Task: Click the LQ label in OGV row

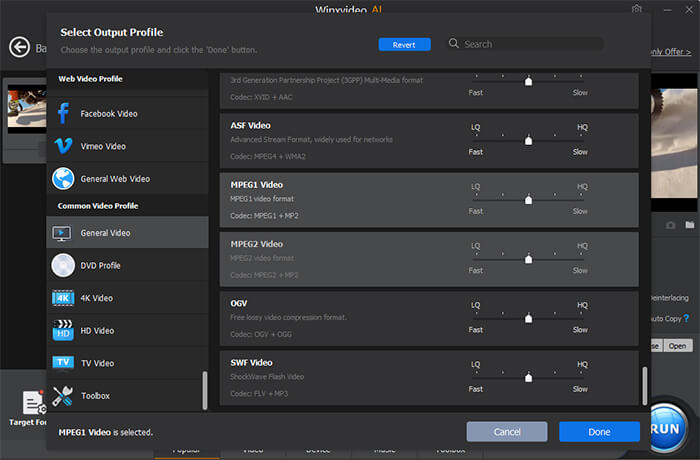Action: 475,305
